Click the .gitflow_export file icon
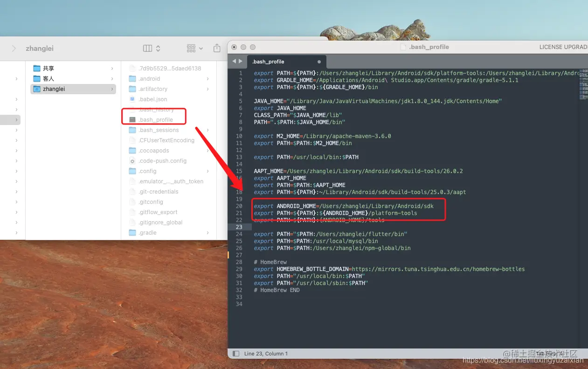The height and width of the screenshot is (369, 588). pyautogui.click(x=132, y=212)
